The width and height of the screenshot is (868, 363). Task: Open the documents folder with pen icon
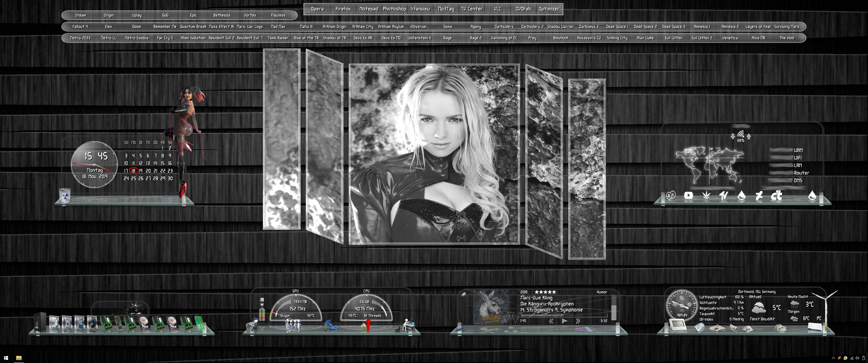[55, 323]
